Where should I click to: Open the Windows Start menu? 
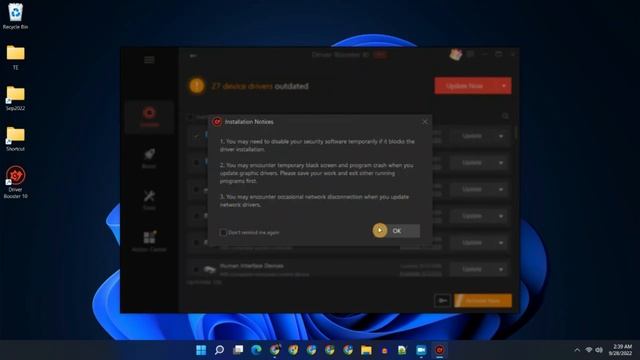coord(201,350)
